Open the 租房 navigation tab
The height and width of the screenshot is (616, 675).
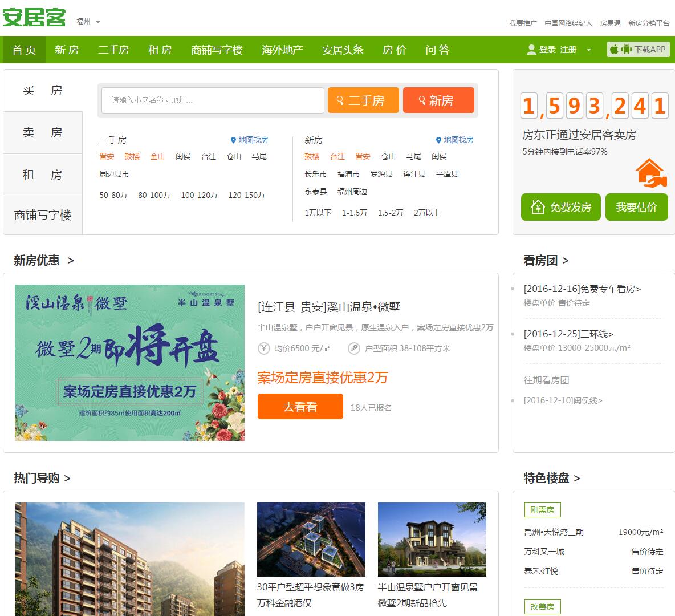(160, 50)
